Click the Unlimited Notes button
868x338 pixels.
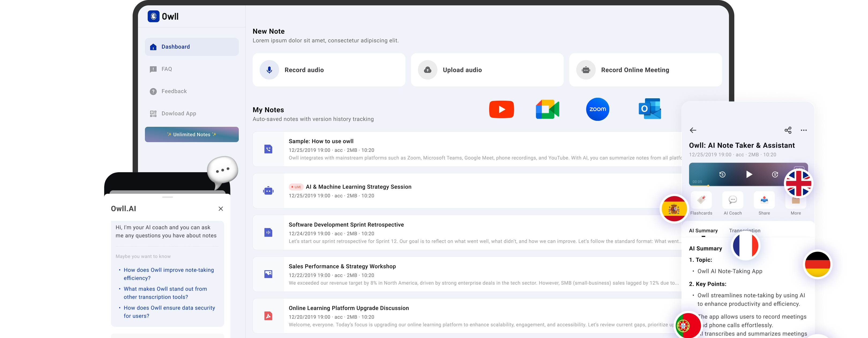click(192, 134)
